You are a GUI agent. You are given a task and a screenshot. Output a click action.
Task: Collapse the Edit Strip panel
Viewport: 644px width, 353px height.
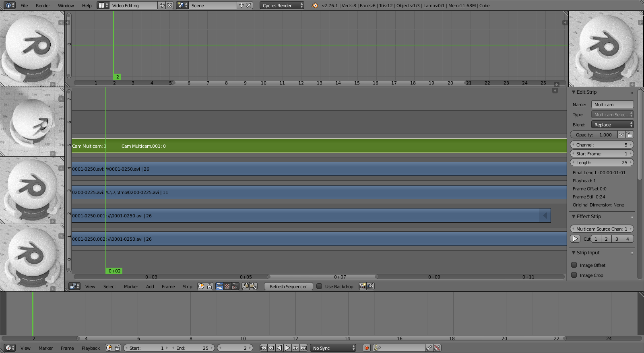(574, 92)
